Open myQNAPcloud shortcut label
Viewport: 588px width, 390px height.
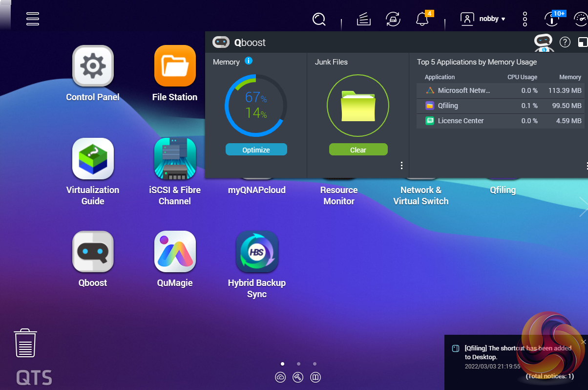pyautogui.click(x=257, y=190)
